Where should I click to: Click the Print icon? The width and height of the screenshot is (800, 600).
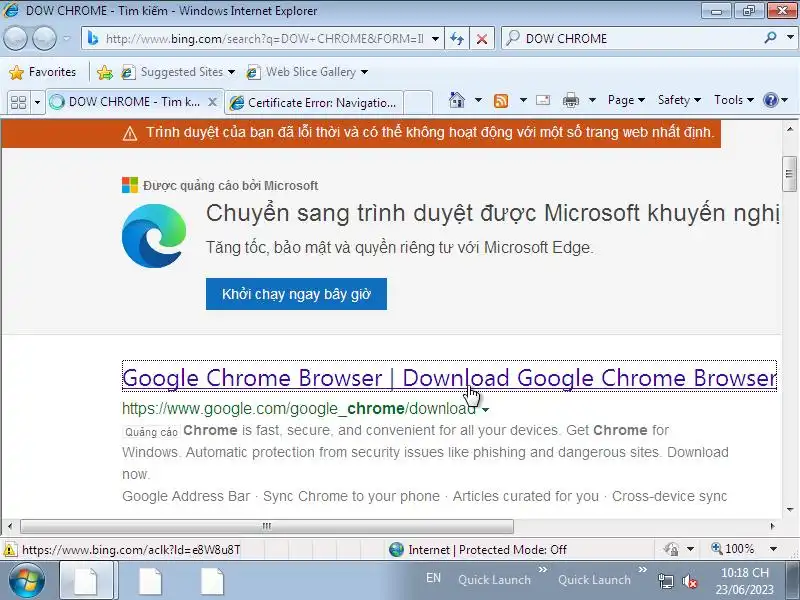pos(570,101)
